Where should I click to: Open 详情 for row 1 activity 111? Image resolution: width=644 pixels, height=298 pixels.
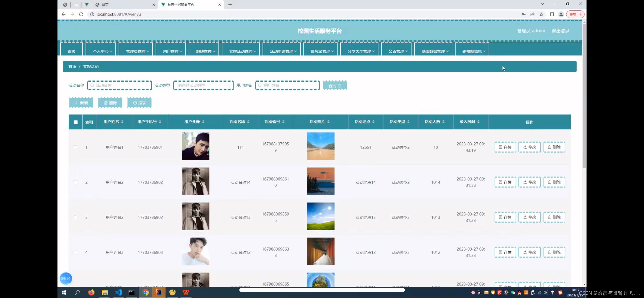(x=505, y=147)
